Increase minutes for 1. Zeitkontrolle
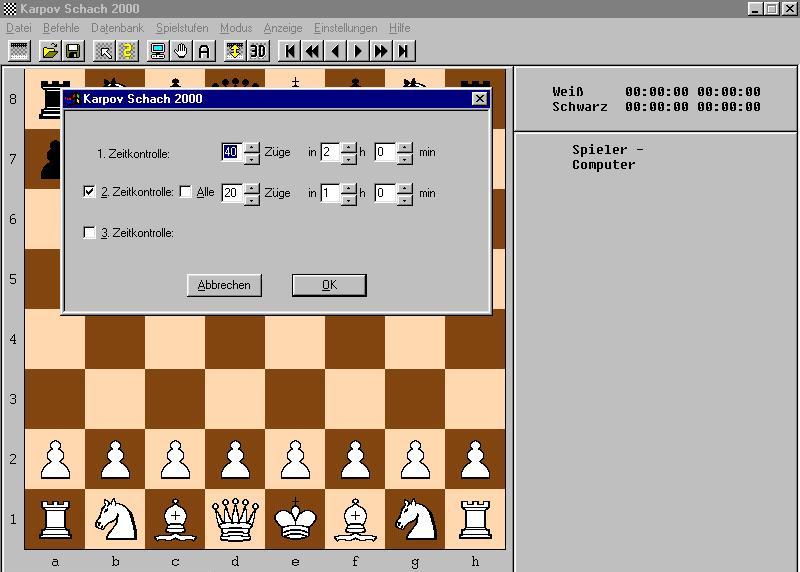Image resolution: width=800 pixels, height=572 pixels. (x=404, y=147)
